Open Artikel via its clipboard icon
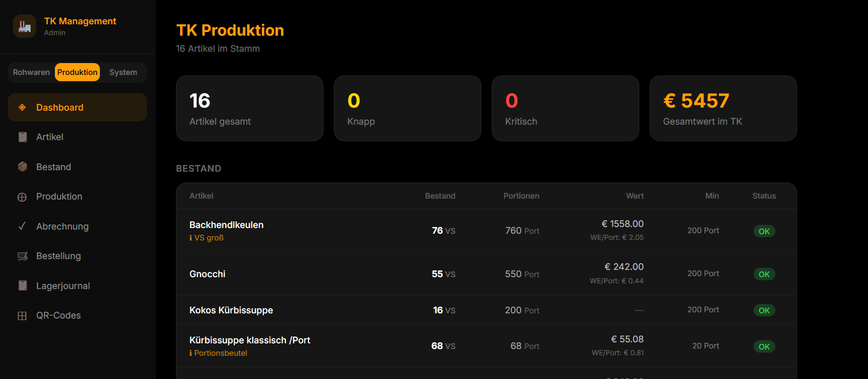Image resolution: width=868 pixels, height=379 pixels. coord(22,137)
